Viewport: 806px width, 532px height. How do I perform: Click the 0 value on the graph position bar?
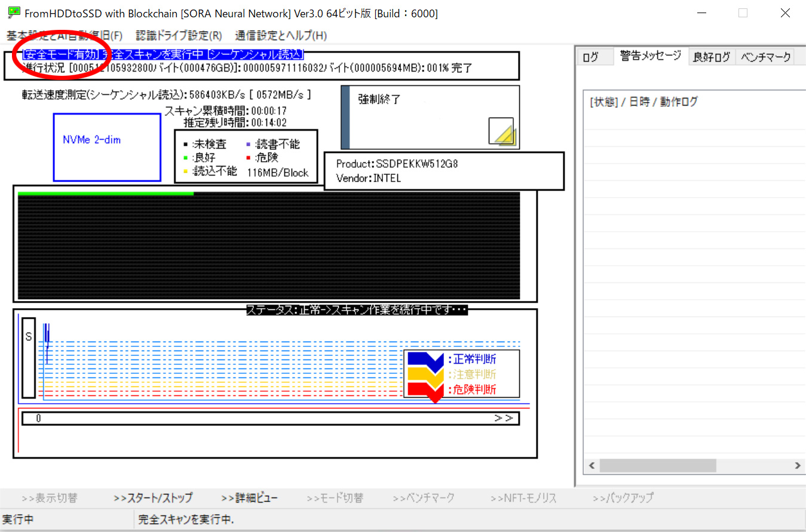(38, 419)
